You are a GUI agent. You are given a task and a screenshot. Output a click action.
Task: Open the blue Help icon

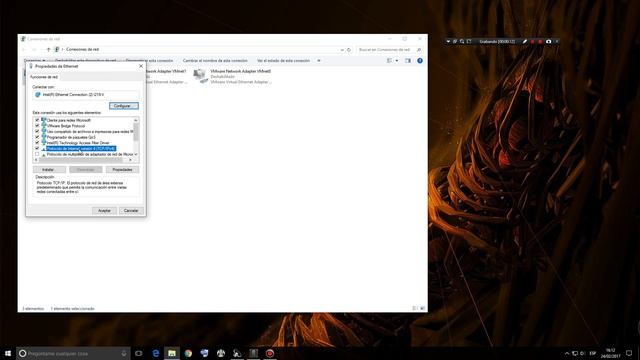point(420,61)
